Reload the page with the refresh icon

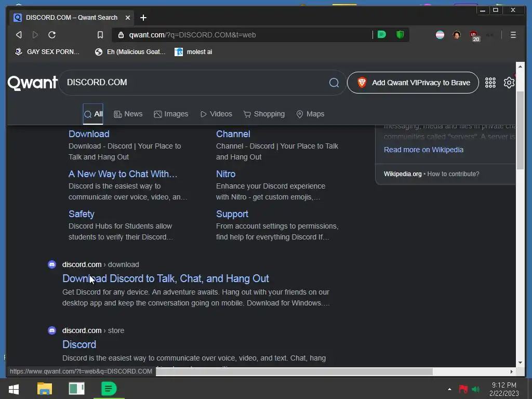pyautogui.click(x=52, y=35)
